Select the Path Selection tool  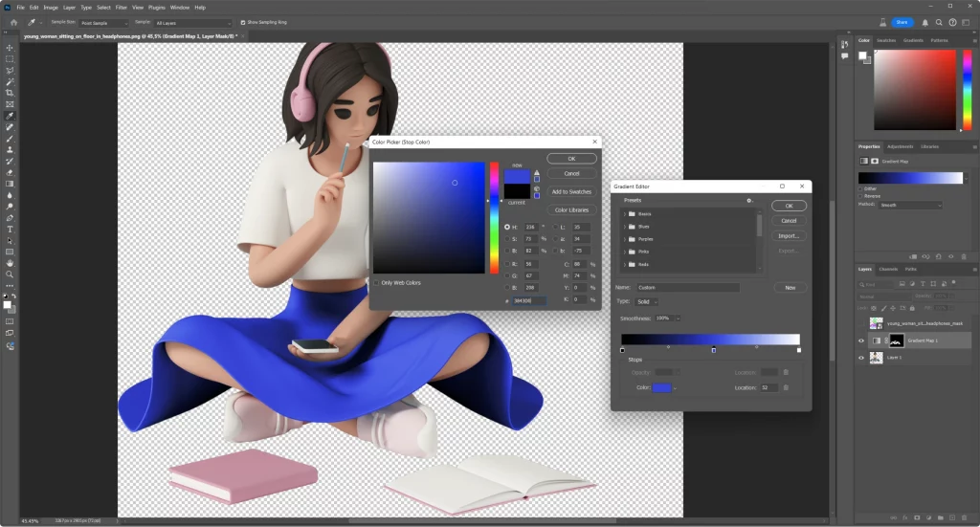[x=10, y=241]
